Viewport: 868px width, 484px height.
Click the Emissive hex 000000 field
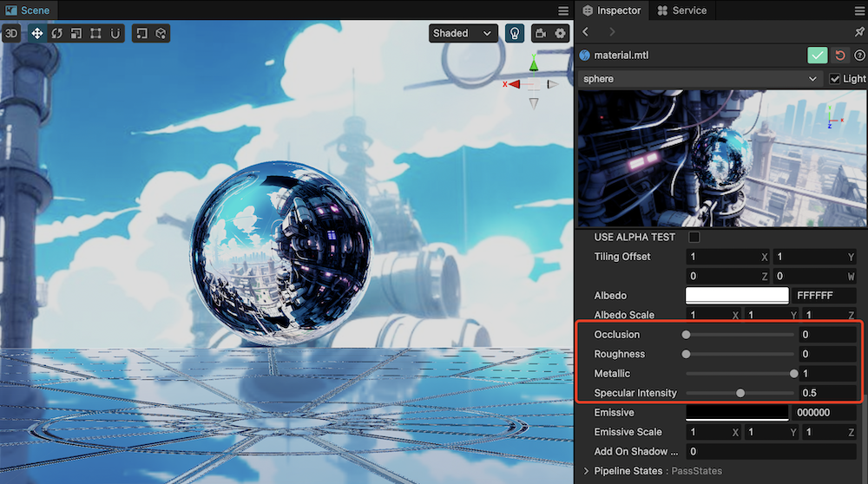pos(825,413)
